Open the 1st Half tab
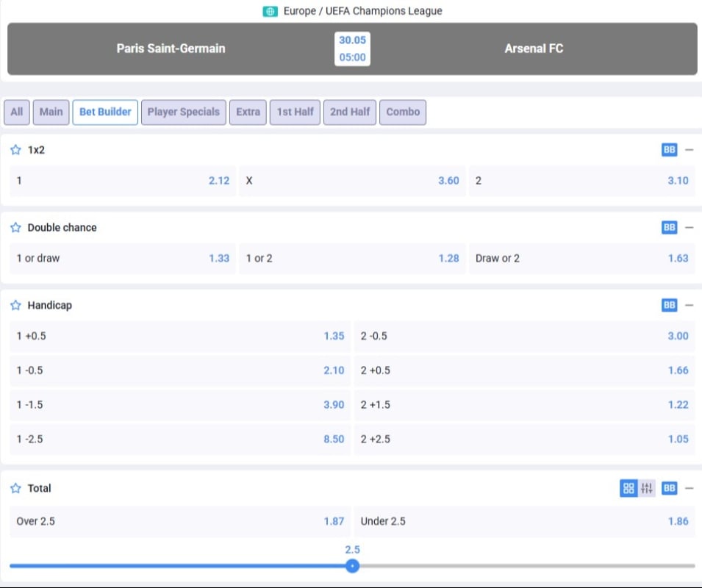This screenshot has height=588, width=702. pyautogui.click(x=295, y=112)
